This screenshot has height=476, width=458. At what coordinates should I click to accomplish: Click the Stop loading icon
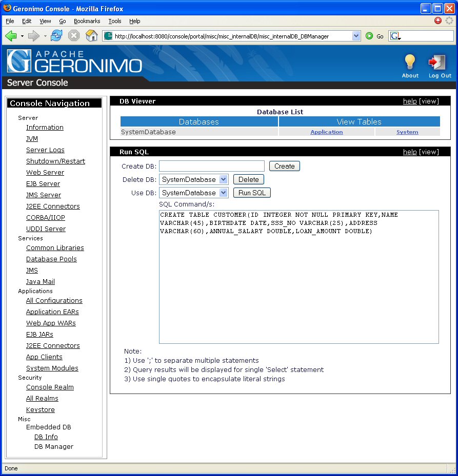point(74,36)
